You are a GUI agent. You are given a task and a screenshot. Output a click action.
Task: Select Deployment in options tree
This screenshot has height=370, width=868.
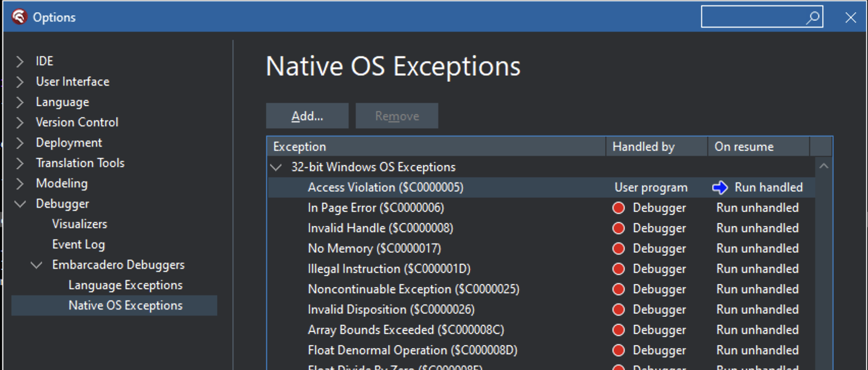pos(69,143)
